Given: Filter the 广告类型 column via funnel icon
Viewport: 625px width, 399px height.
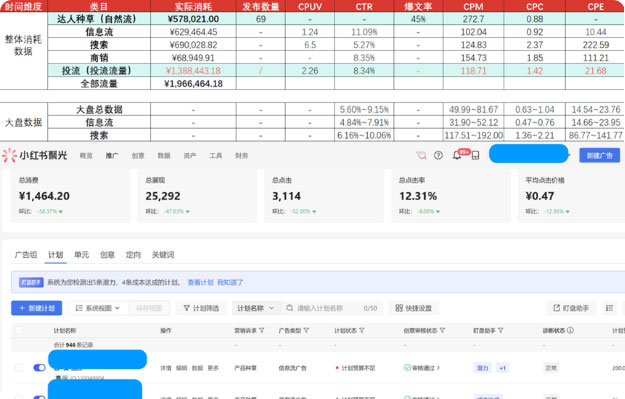Looking at the screenshot, I should (x=306, y=330).
